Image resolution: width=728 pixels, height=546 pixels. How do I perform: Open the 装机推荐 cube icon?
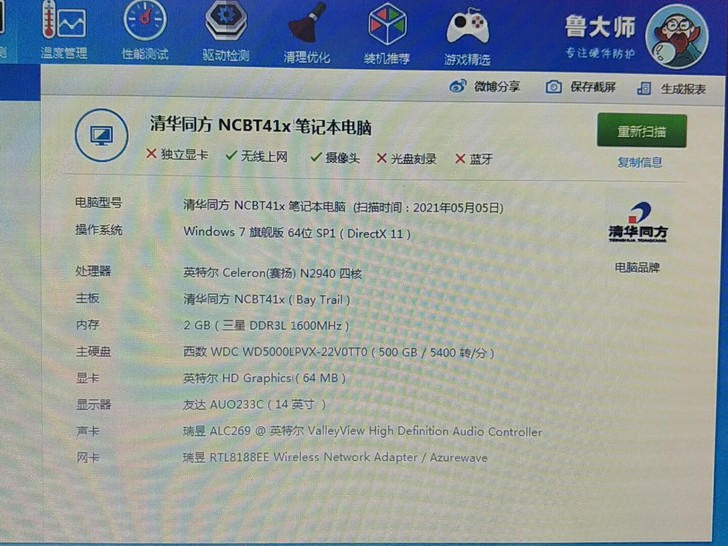click(387, 33)
